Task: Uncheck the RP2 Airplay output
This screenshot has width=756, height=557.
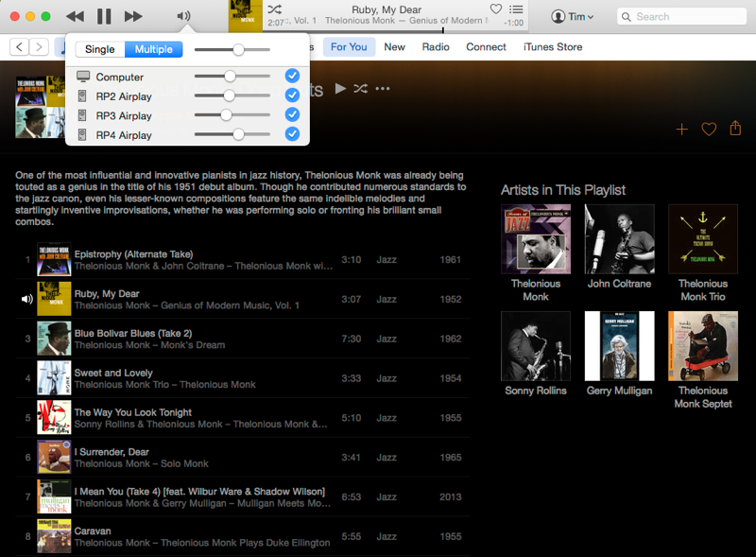Action: (x=292, y=96)
